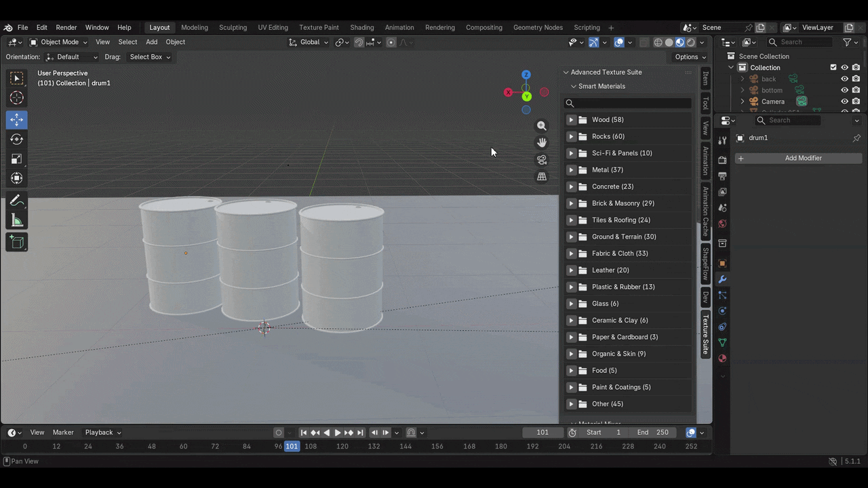
Task: Toggle camera view with the camera gizmo
Action: tap(542, 160)
